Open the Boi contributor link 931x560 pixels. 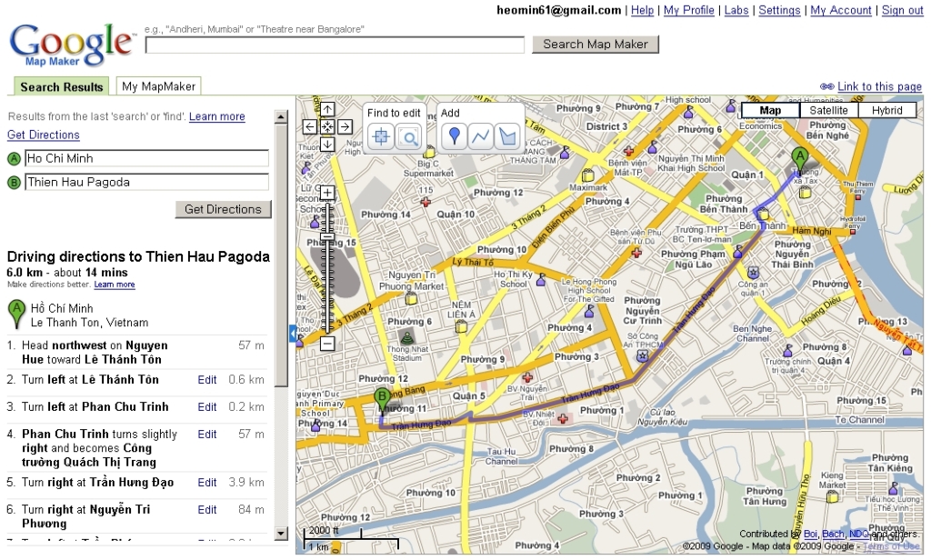810,534
